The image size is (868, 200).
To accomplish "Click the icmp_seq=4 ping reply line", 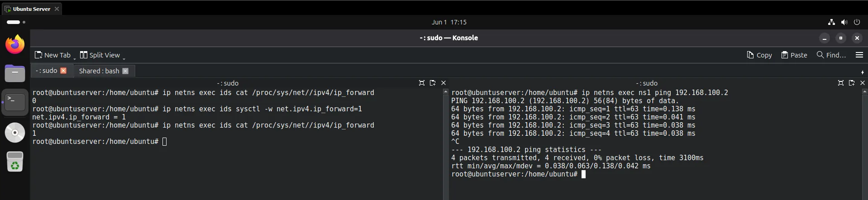I will pyautogui.click(x=573, y=133).
